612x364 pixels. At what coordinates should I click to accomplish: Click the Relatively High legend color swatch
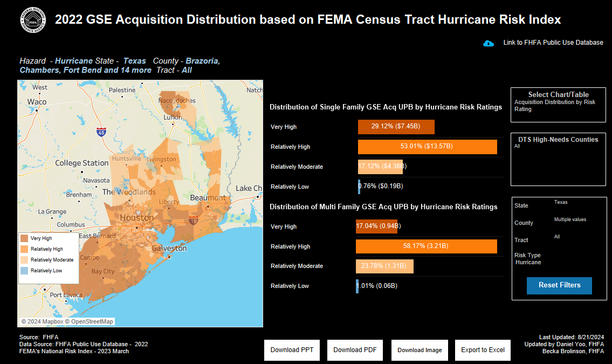pyautogui.click(x=24, y=249)
